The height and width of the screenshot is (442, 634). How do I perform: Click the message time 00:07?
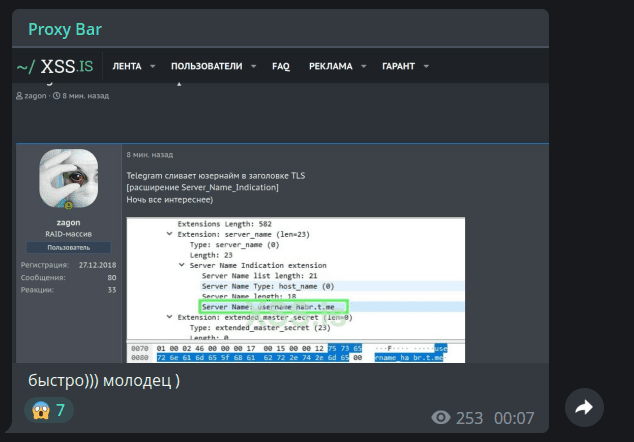pyautogui.click(x=514, y=418)
